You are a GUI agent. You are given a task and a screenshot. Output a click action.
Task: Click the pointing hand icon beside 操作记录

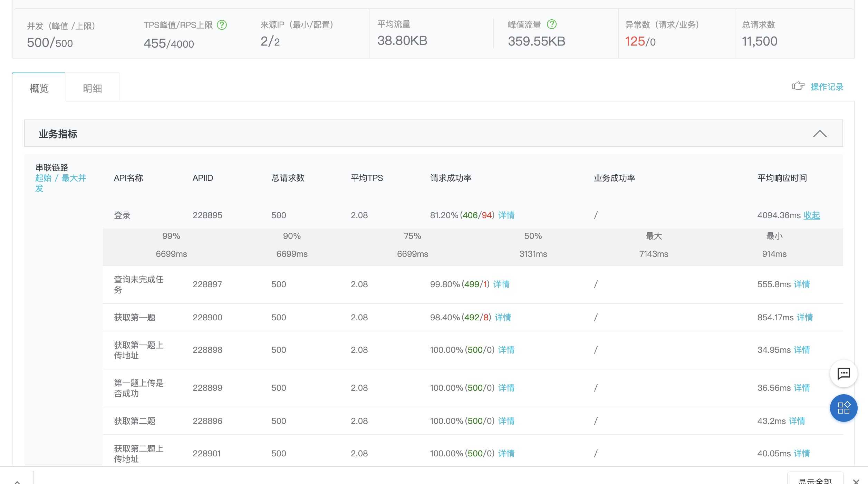798,86
